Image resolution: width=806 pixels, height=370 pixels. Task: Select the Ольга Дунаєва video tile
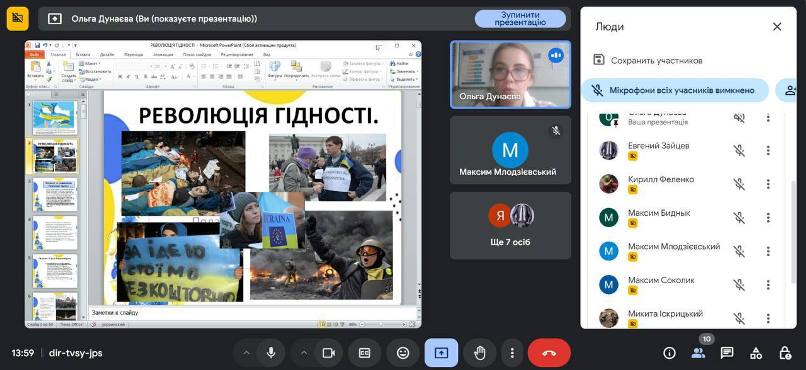[x=510, y=75]
